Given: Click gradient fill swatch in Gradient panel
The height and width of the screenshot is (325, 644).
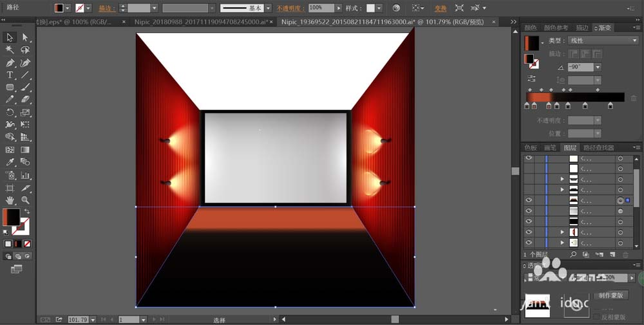Looking at the screenshot, I should [532, 43].
